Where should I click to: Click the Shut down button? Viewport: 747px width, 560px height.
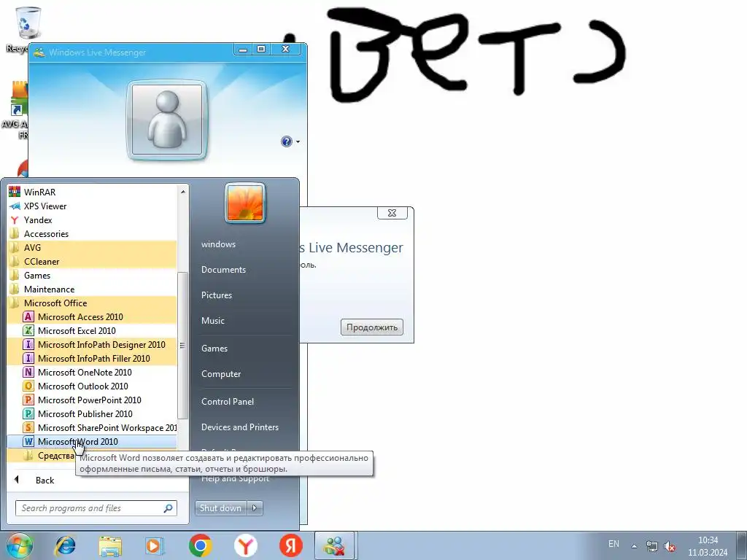tap(220, 508)
